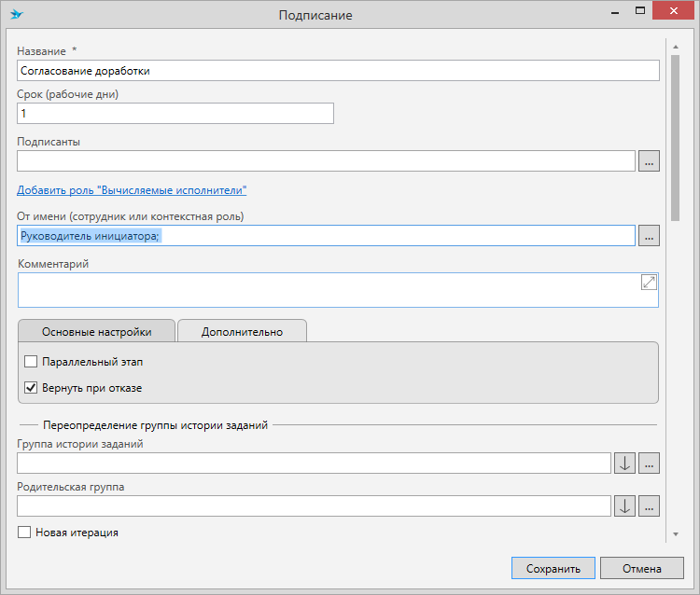Open ellipsis picker for 'От имени' field
Viewport: 700px width, 595px height.
pos(649,235)
